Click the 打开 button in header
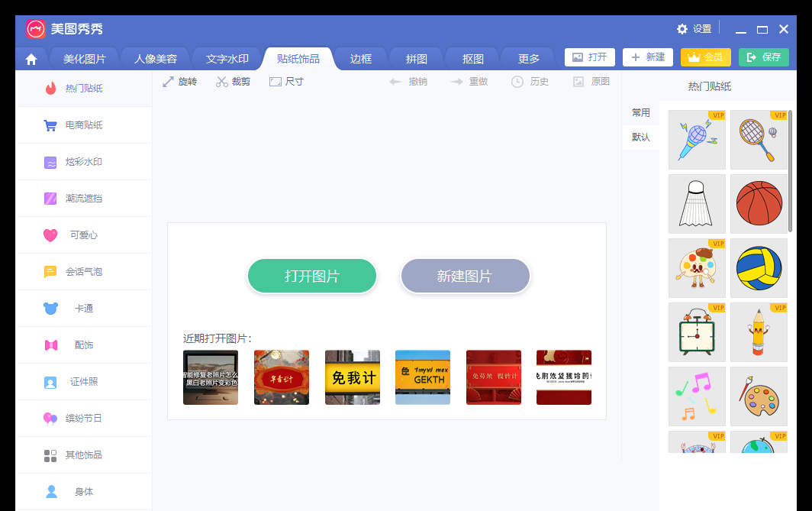This screenshot has height=511, width=812. click(590, 57)
